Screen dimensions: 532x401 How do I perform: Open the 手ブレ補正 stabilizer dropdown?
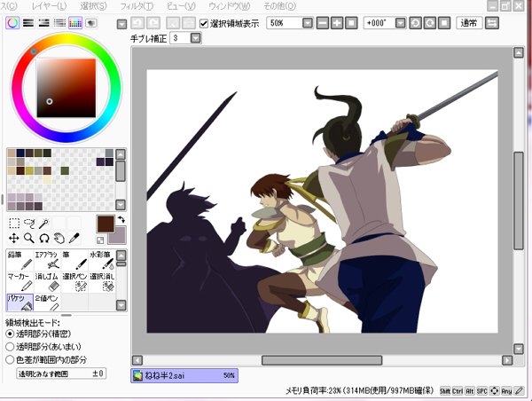[195, 38]
